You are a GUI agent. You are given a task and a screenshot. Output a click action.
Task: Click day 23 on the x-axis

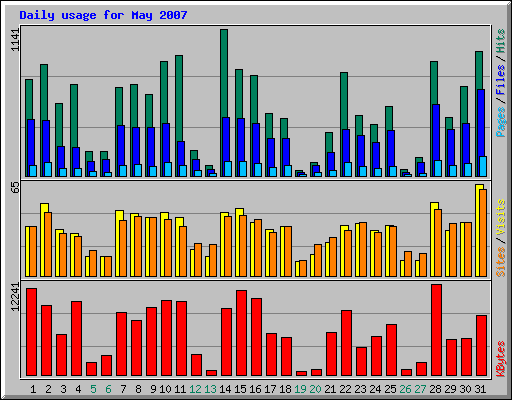pyautogui.click(x=360, y=389)
